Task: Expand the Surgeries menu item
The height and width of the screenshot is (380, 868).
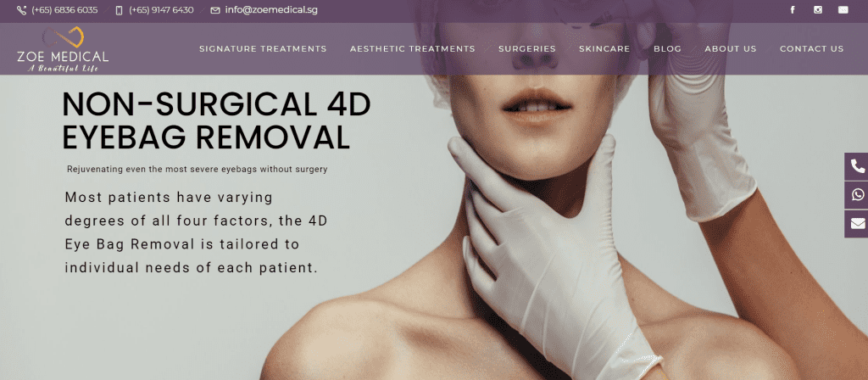Action: 527,48
